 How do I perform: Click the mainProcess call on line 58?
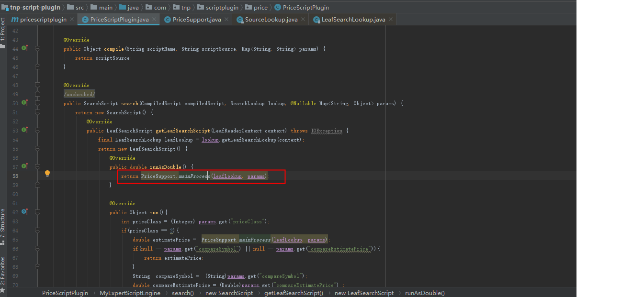pyautogui.click(x=194, y=176)
